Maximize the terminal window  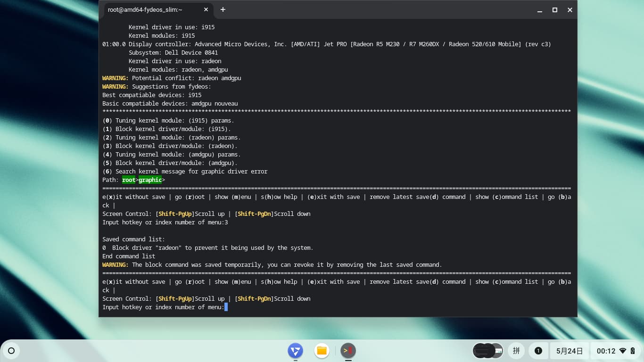point(555,10)
